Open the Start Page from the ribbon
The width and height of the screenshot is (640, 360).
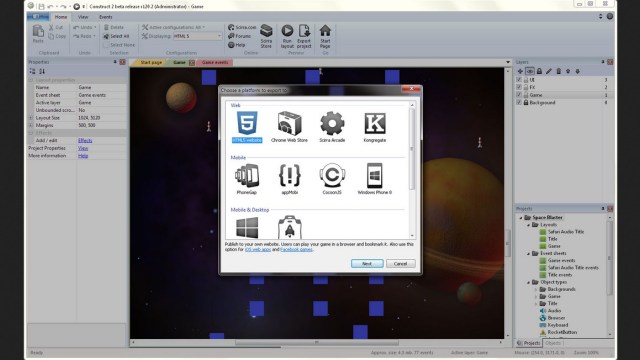tap(325, 36)
